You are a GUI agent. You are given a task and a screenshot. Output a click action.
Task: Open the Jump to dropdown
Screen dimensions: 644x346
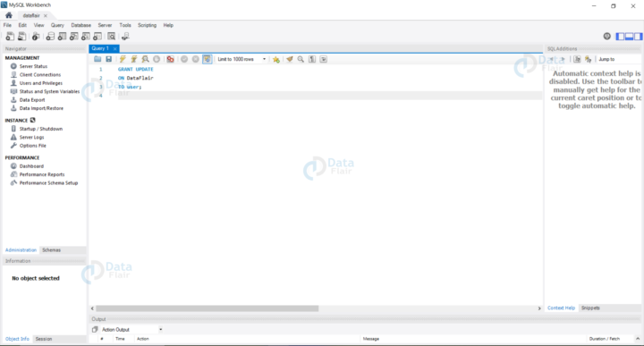coord(619,59)
